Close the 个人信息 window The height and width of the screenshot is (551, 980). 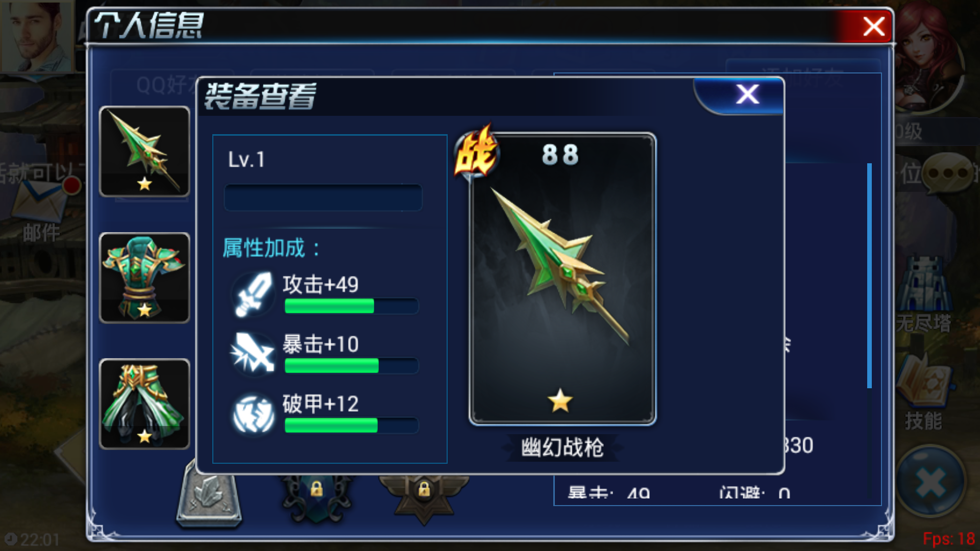[x=873, y=26]
